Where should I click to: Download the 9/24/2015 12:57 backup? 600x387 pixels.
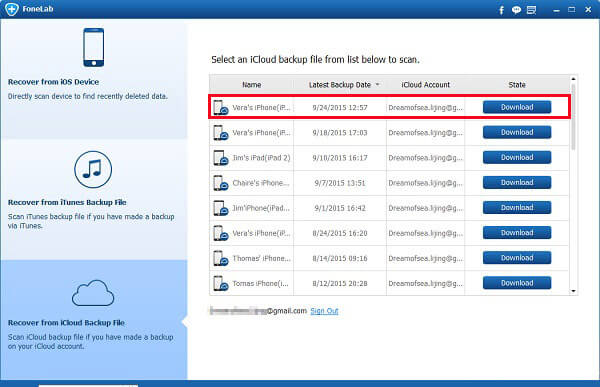click(517, 107)
